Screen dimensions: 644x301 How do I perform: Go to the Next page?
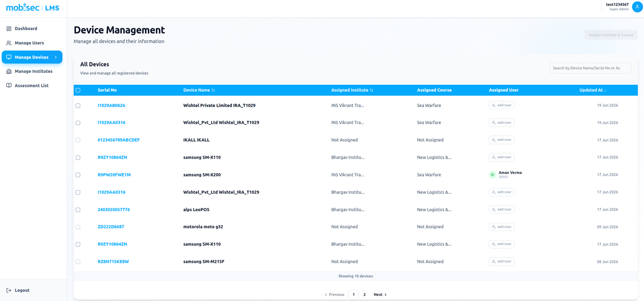(x=380, y=295)
